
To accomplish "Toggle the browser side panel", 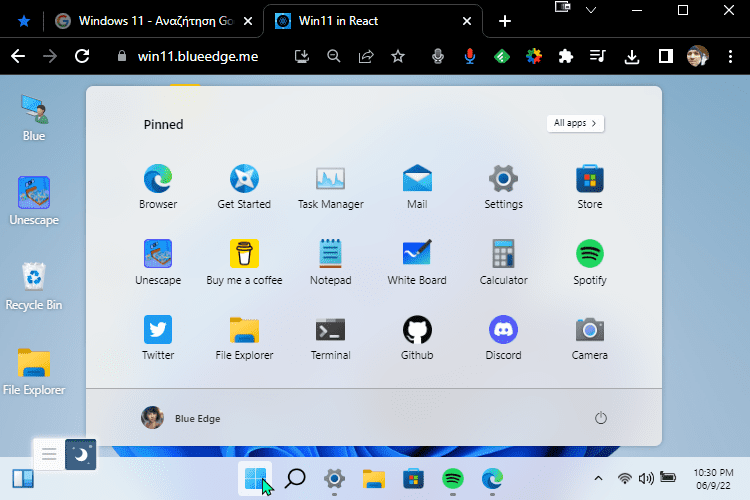I will tap(665, 56).
